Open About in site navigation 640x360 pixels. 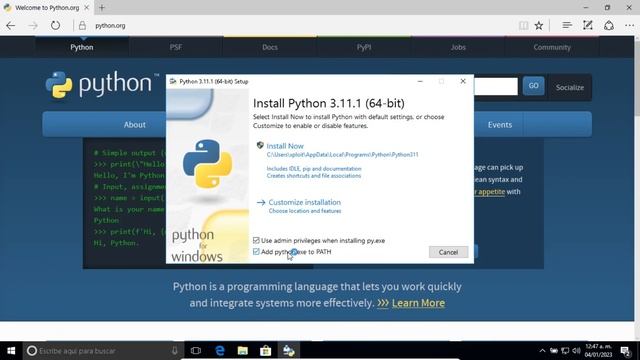(x=134, y=124)
